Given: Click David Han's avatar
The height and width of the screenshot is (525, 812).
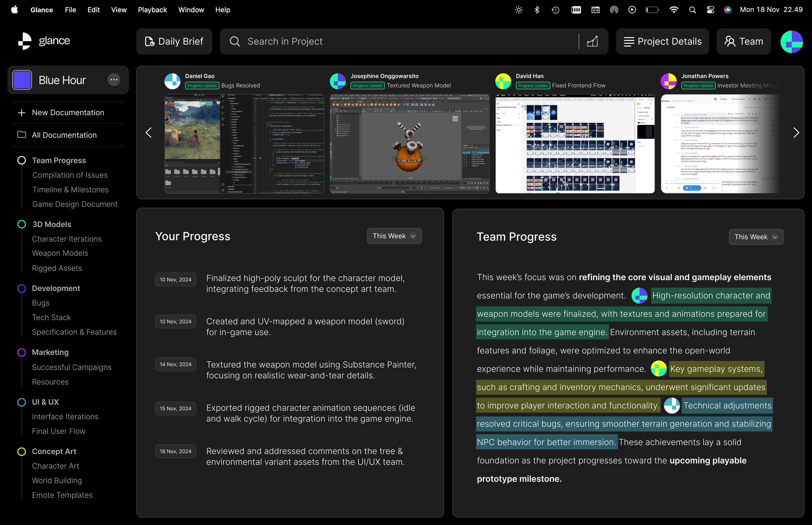Looking at the screenshot, I should (503, 81).
